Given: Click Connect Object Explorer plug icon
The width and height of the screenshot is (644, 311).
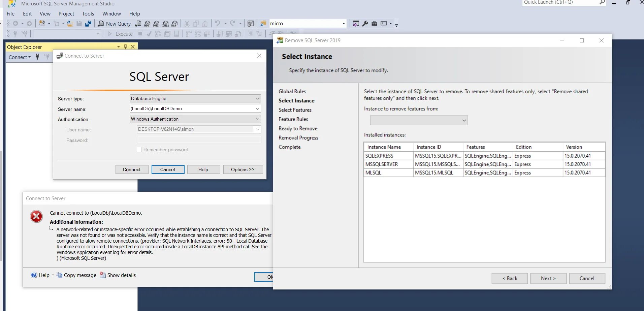Looking at the screenshot, I should pyautogui.click(x=37, y=57).
